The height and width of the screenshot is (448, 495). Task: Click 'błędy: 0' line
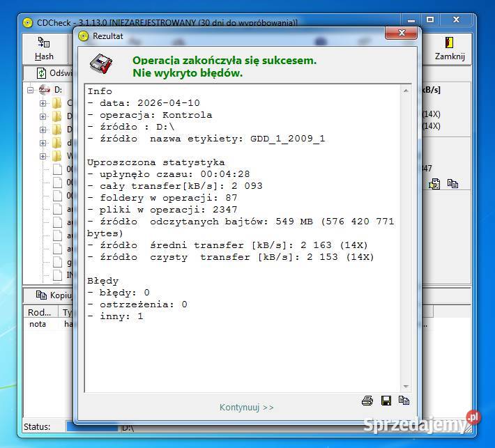tap(119, 293)
